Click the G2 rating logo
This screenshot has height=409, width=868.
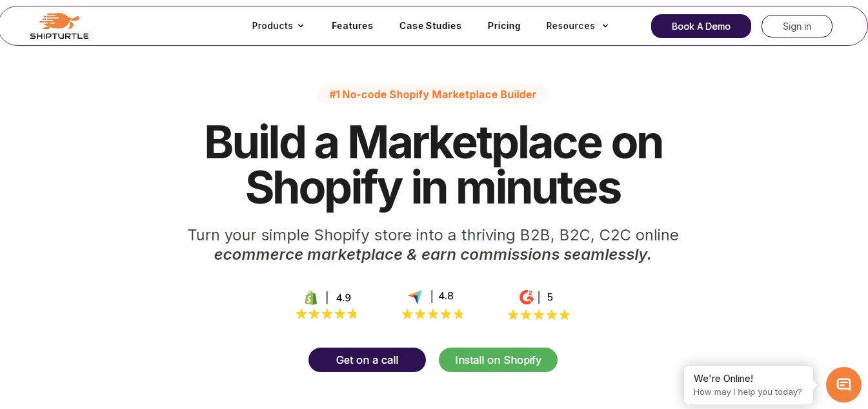click(526, 297)
